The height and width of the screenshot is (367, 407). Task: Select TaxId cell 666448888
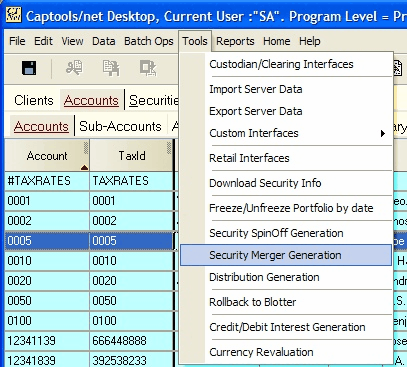132,341
